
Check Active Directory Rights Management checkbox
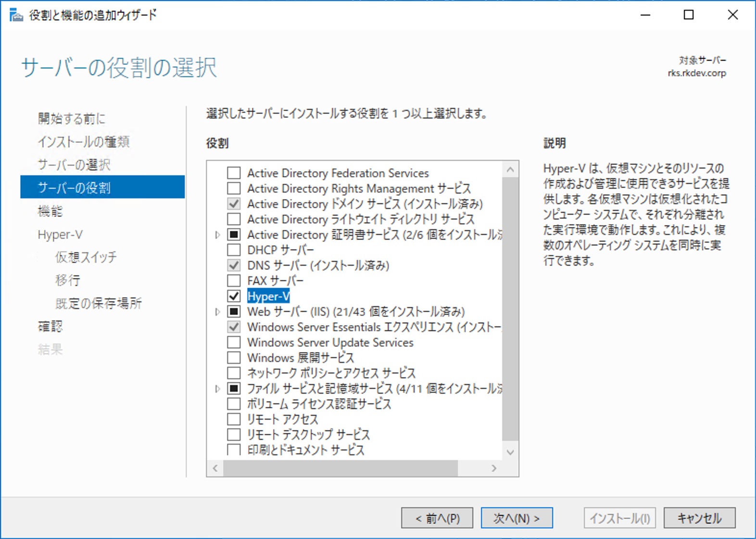pos(234,188)
